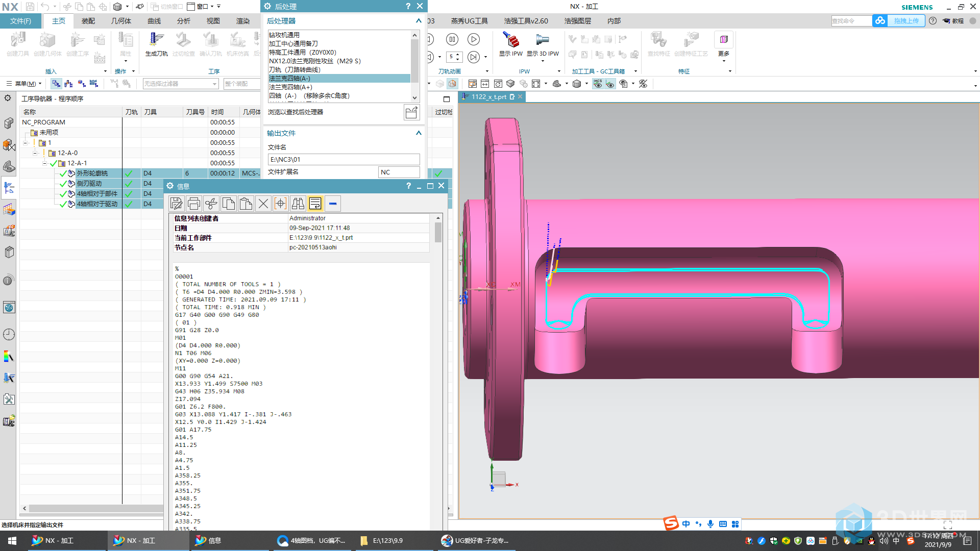Viewport: 980px width, 551px height.
Task: Open navigator settings gear icon
Action: pos(8,98)
